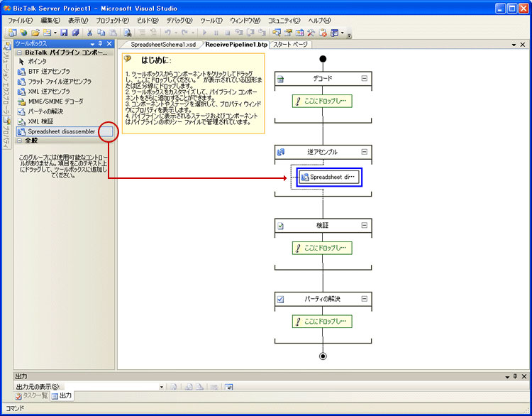Select XML 検証 toolbox component
Viewport: 532px width, 416px height.
(x=64, y=121)
